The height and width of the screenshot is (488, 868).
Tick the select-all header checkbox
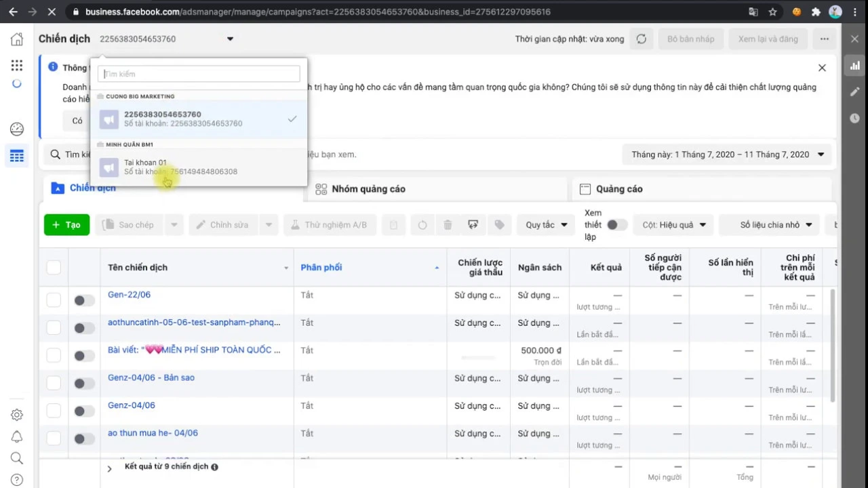coord(54,267)
